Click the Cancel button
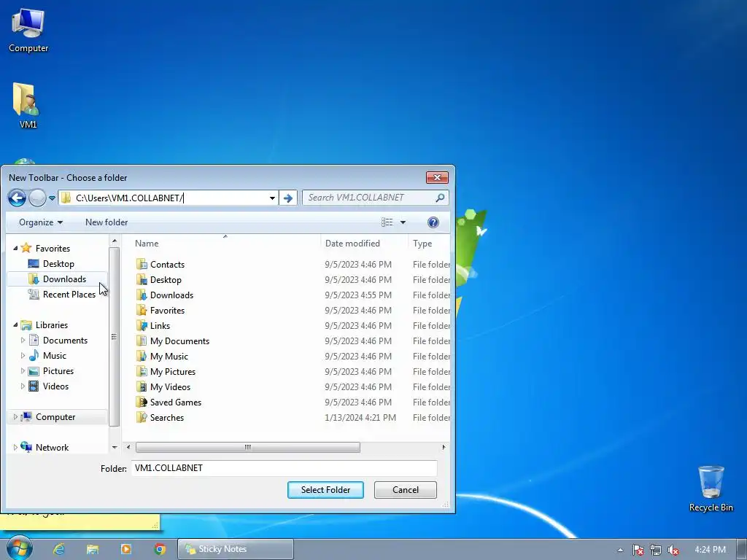This screenshot has height=560, width=747. click(x=406, y=490)
